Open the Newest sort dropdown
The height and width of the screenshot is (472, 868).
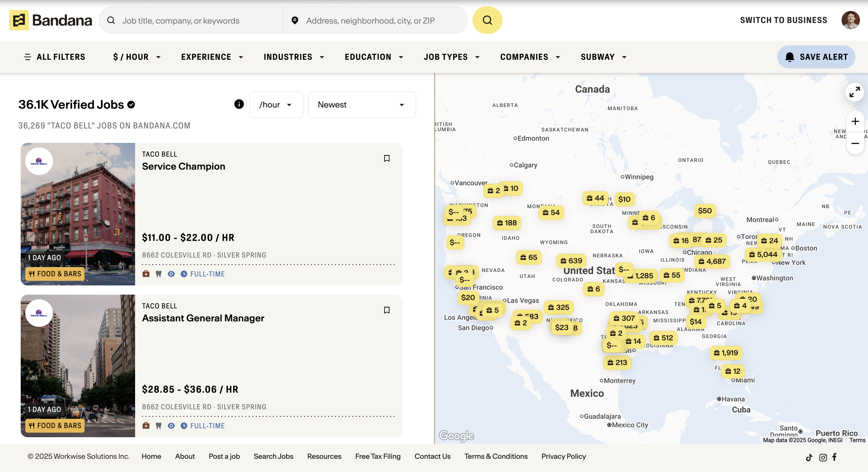(362, 105)
